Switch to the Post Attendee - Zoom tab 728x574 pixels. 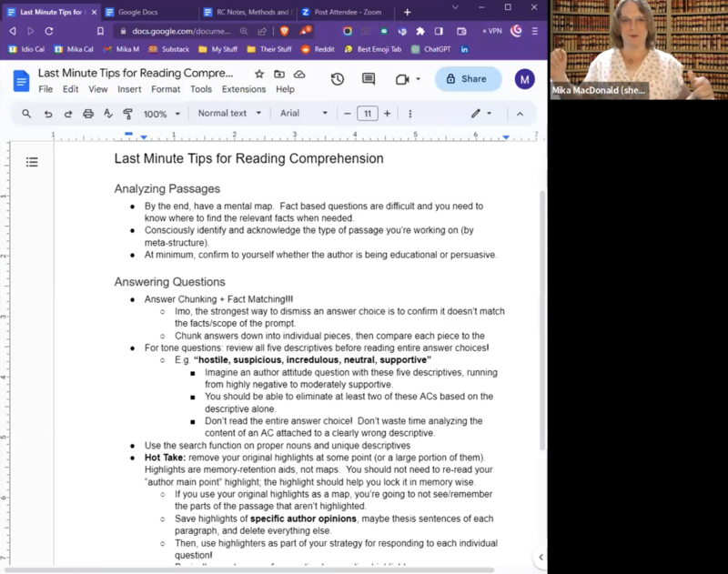[x=345, y=12]
